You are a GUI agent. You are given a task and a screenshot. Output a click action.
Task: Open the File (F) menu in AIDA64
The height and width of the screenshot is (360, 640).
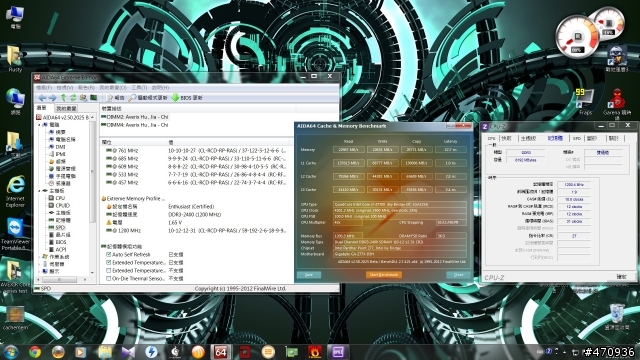(x=44, y=88)
